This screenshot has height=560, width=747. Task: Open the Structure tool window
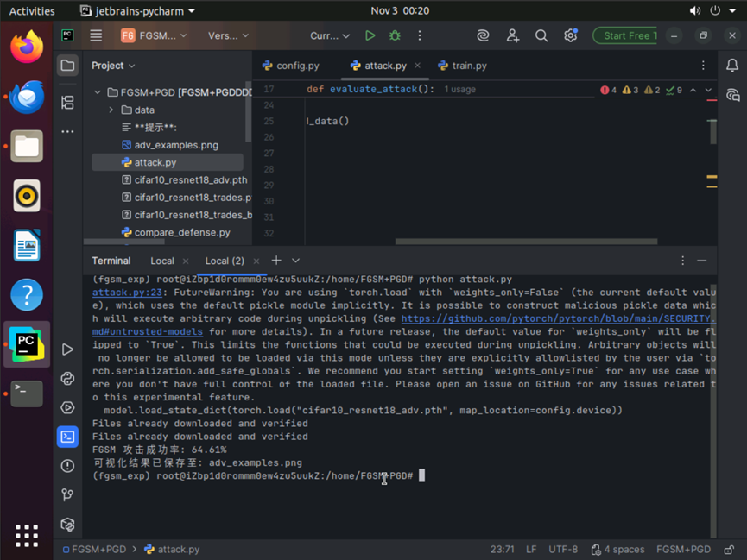(x=67, y=103)
